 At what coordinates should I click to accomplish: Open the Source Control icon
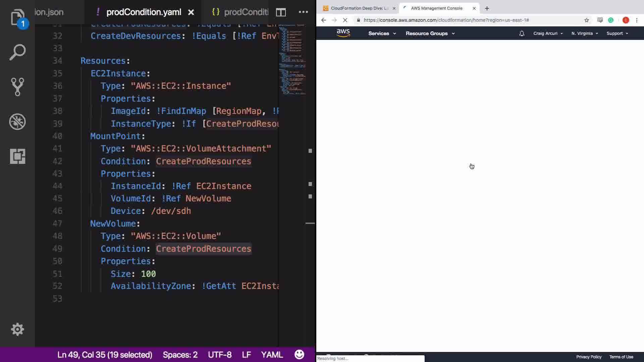tap(17, 87)
